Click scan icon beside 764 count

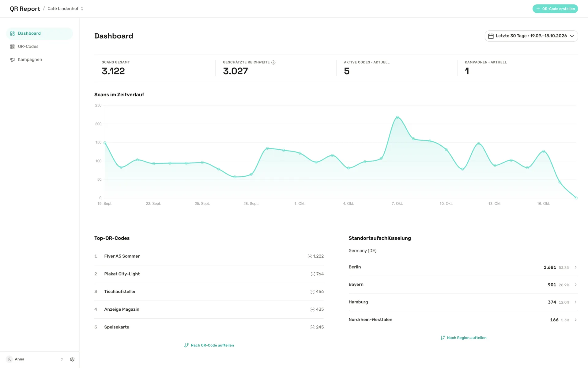(x=313, y=274)
